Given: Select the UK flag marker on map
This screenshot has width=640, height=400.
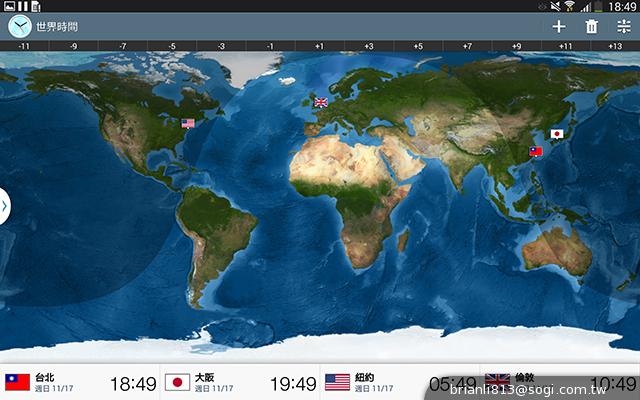Looking at the screenshot, I should [321, 102].
